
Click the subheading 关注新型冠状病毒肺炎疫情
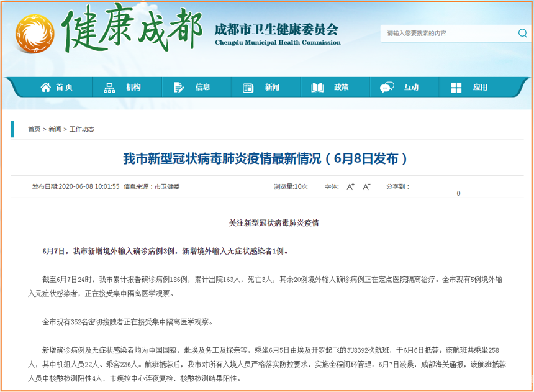click(274, 223)
